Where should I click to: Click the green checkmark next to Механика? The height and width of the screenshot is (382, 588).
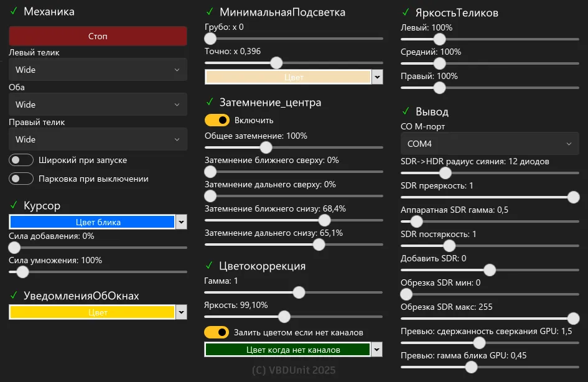pos(14,12)
